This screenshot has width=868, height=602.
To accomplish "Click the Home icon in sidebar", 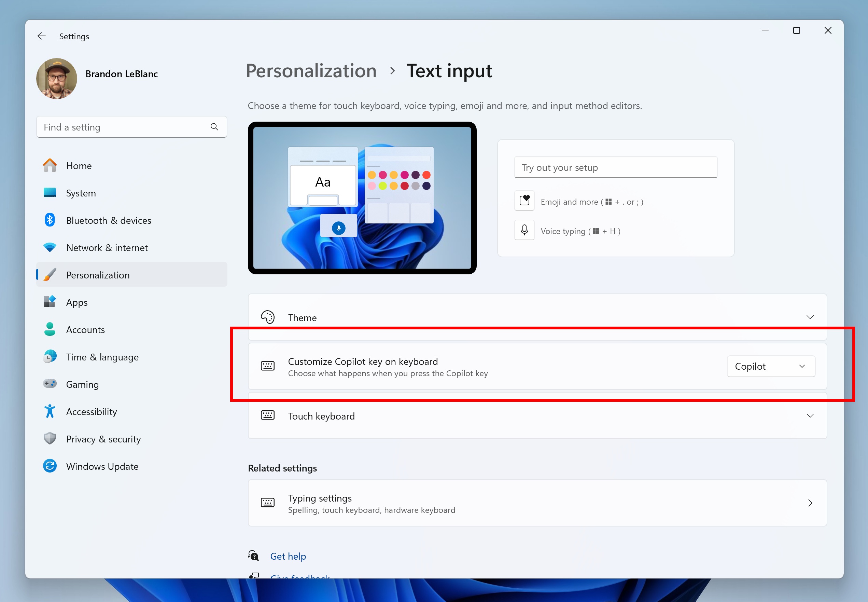I will pyautogui.click(x=50, y=166).
